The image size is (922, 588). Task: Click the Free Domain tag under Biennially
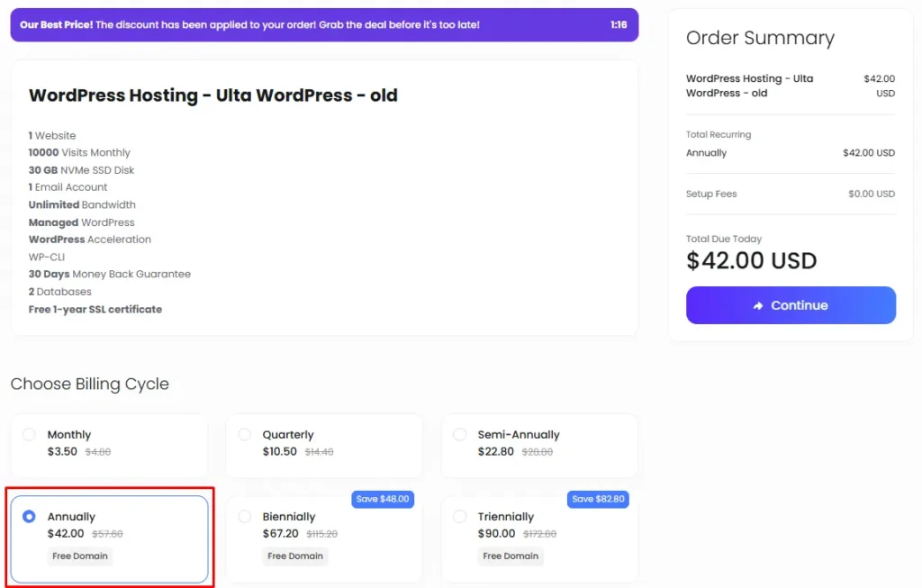click(295, 556)
